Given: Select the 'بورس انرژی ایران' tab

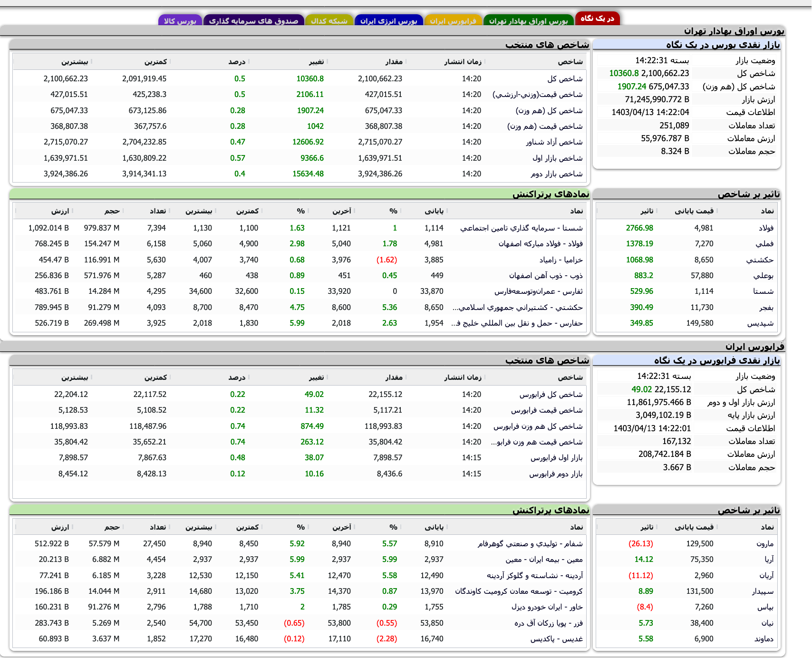Looking at the screenshot, I should coord(388,21).
